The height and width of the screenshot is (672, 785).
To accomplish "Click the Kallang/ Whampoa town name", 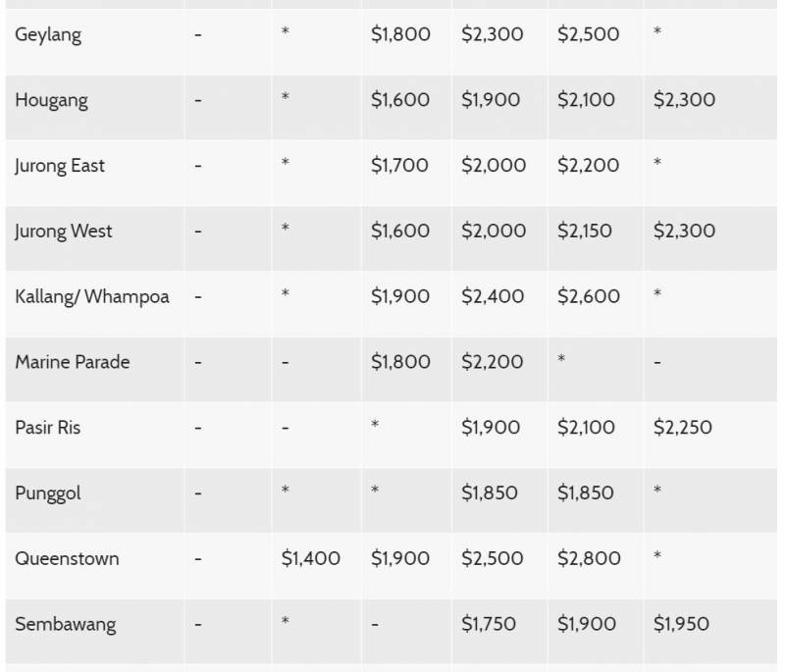I will [92, 296].
